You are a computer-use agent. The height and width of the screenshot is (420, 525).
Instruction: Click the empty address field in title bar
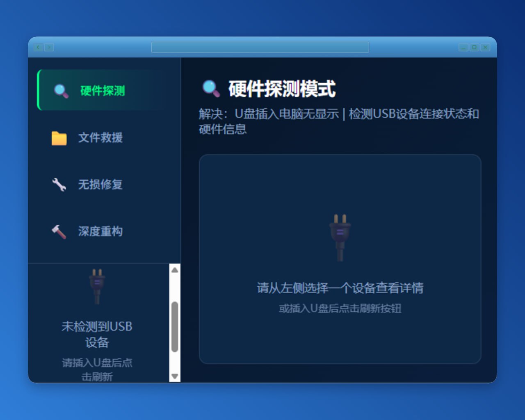click(x=260, y=47)
